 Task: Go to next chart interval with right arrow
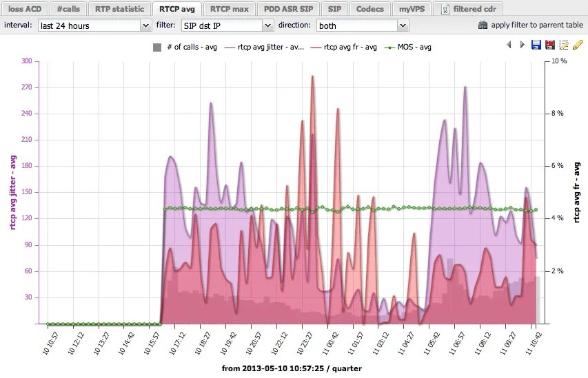522,45
